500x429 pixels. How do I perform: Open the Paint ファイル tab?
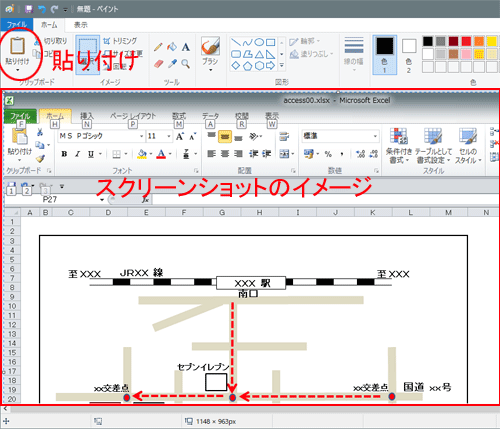coord(17,25)
